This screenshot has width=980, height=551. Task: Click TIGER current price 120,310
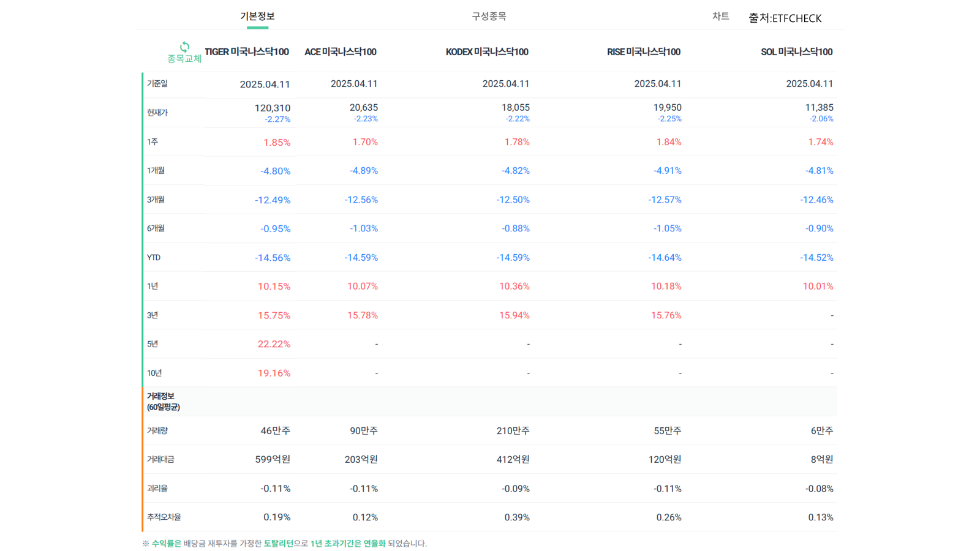coord(273,108)
